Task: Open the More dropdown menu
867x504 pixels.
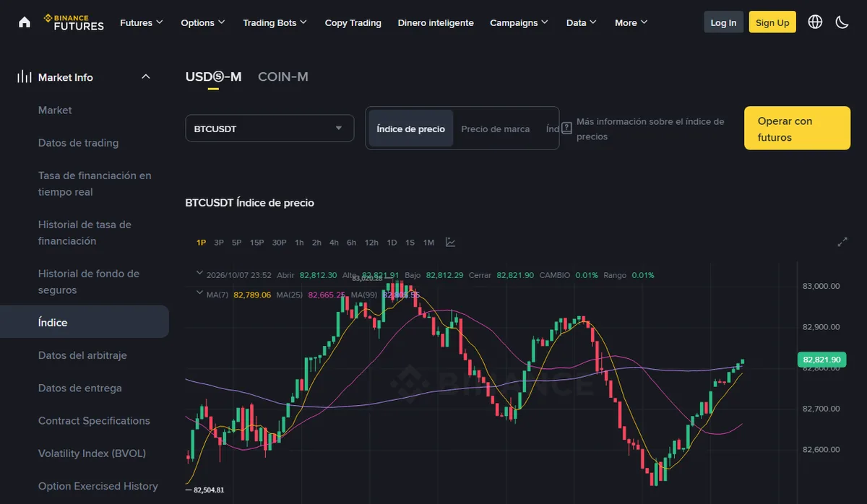Action: [x=631, y=22]
